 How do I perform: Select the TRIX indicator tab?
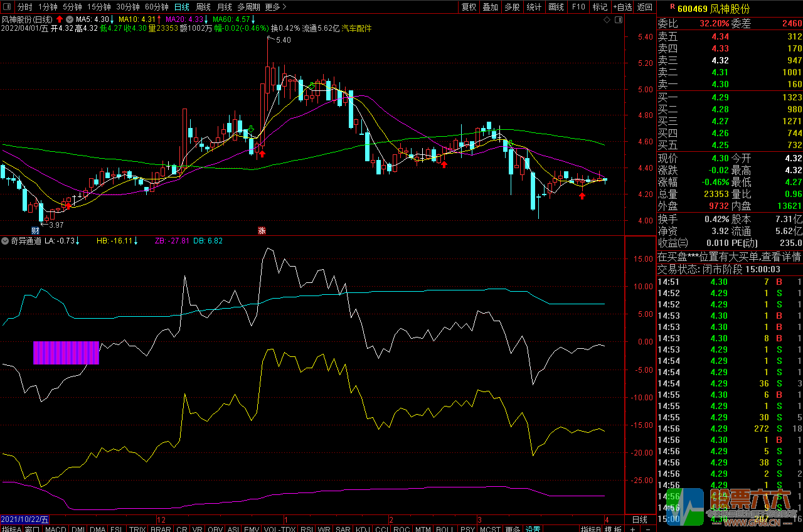(x=137, y=529)
